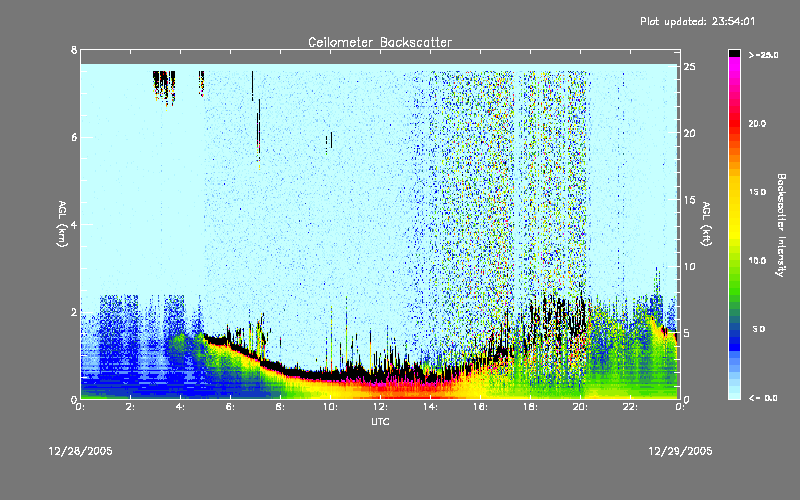The height and width of the screenshot is (500, 800).
Task: Click the '10:' hour tick on the UTC axis
Action: (330, 407)
